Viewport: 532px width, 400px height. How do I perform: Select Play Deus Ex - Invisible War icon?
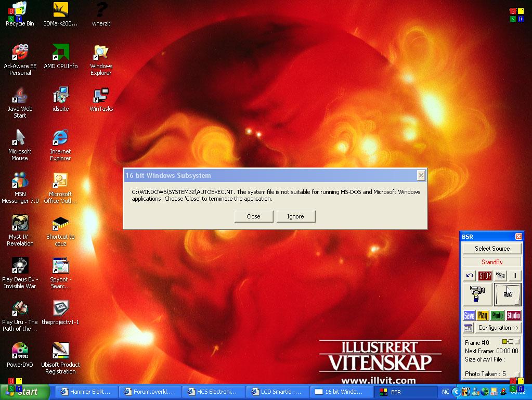pos(20,274)
